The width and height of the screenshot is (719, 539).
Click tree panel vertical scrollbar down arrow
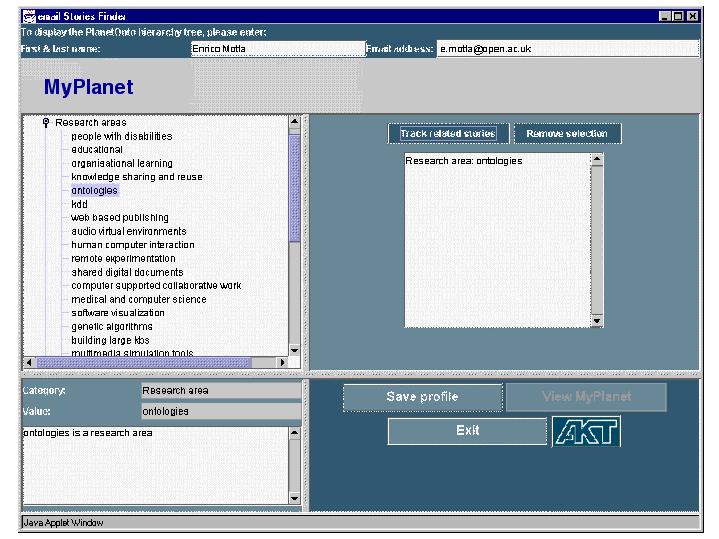tap(294, 350)
